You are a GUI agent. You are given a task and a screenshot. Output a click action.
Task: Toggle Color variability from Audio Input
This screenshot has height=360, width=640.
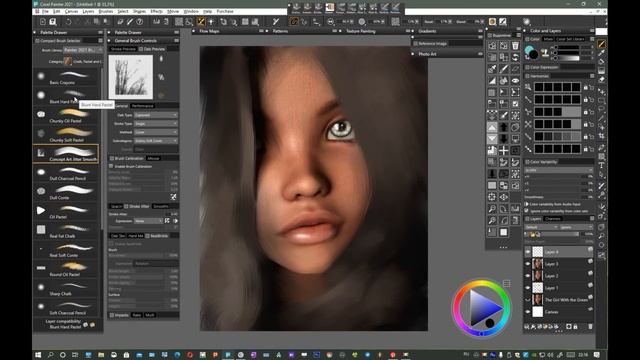pos(527,204)
